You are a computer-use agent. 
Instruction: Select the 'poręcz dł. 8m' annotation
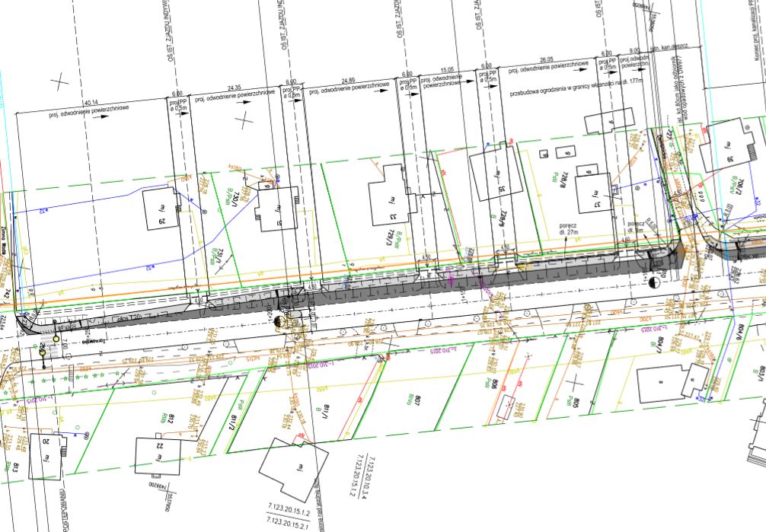click(x=636, y=227)
